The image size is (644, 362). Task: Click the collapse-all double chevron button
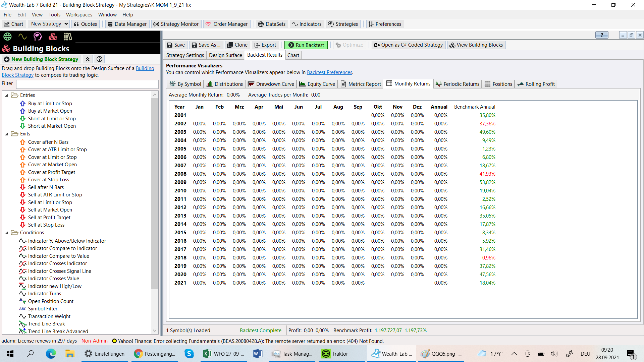[88, 59]
